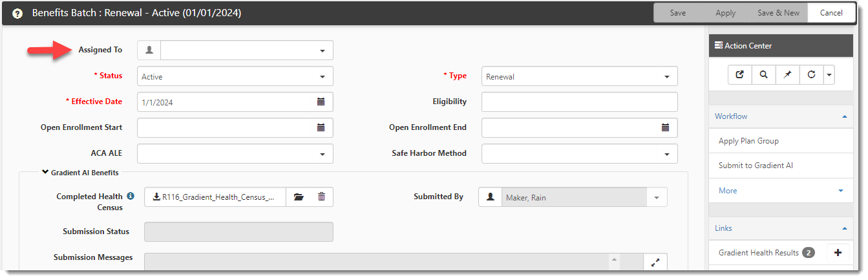
Task: Expand the Submission Messages field
Action: coord(655,263)
